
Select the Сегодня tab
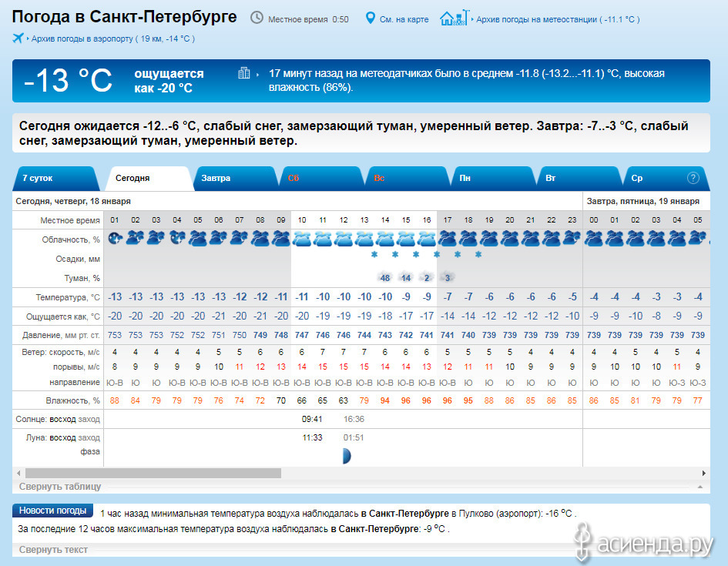point(149,178)
